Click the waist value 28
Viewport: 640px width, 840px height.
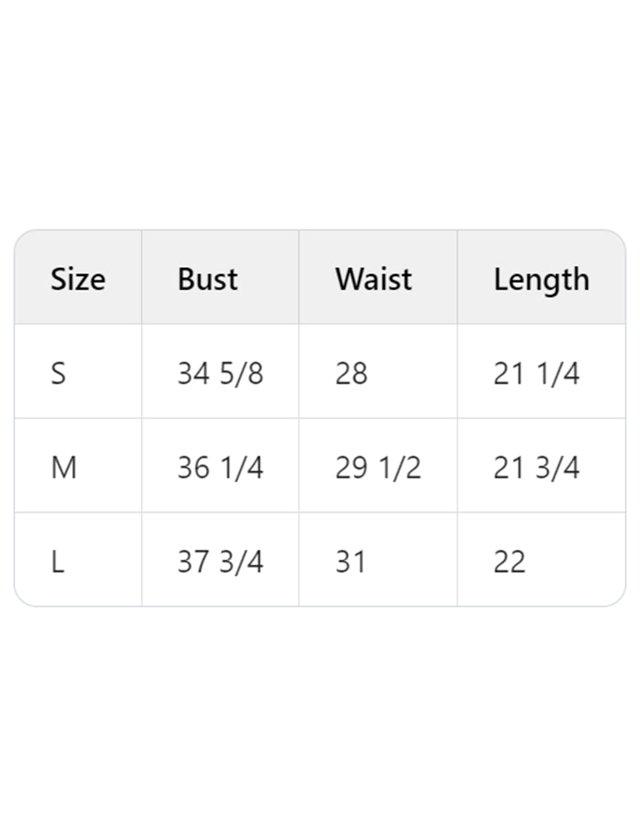coord(351,374)
